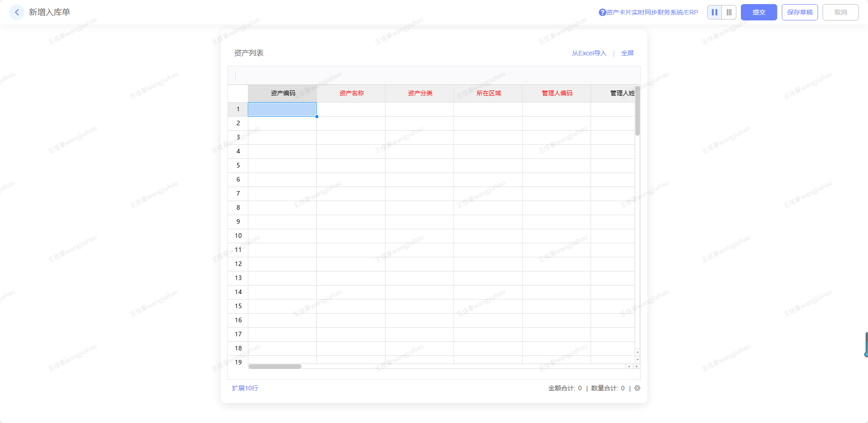868x423 pixels.
Task: Click 扩展10行 to add rows
Action: [x=245, y=388]
